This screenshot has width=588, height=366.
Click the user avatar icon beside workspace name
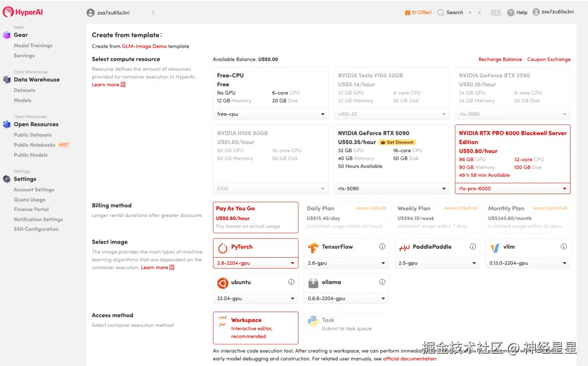point(90,13)
